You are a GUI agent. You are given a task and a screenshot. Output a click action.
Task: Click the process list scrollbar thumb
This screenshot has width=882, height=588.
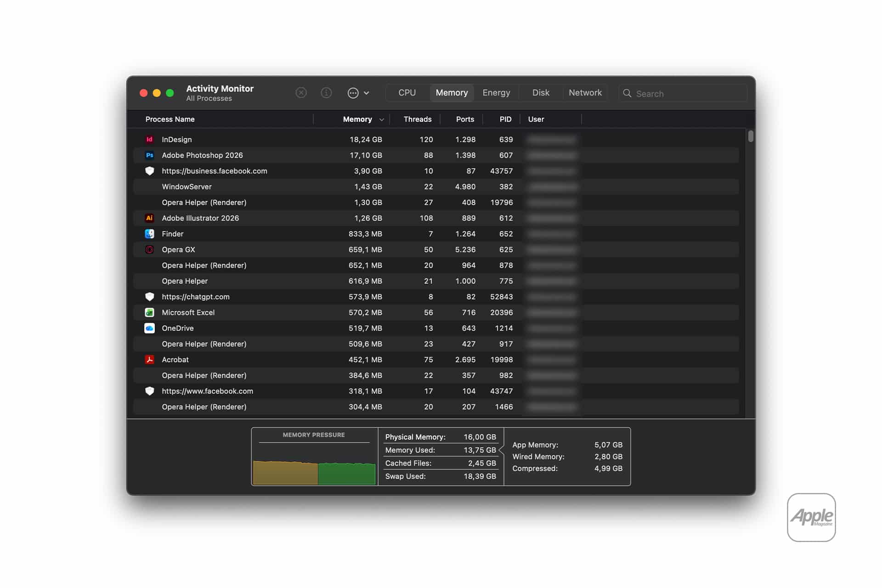(751, 136)
